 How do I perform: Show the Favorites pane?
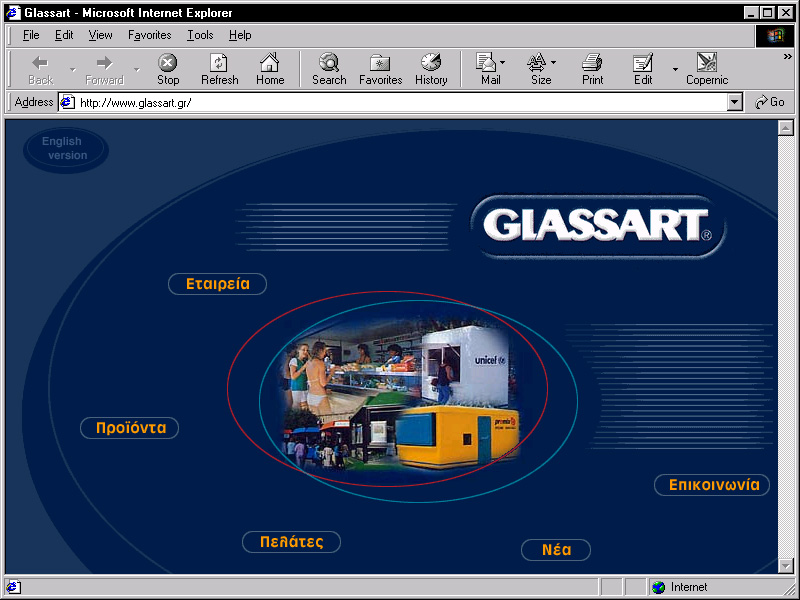381,69
